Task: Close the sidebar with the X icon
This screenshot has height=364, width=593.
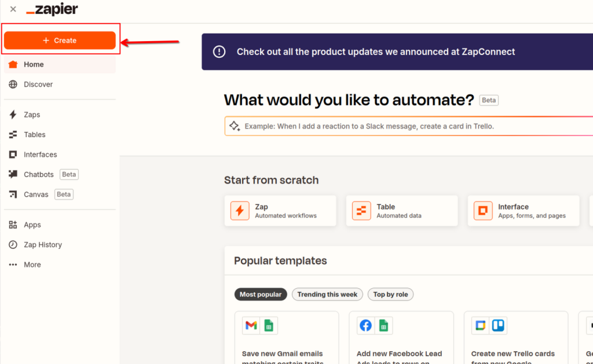Action: pyautogui.click(x=13, y=9)
